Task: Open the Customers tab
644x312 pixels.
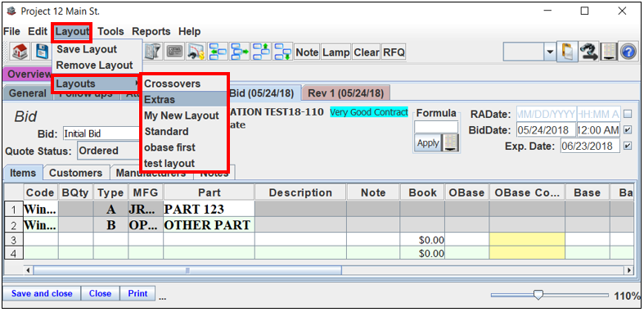Action: (75, 173)
